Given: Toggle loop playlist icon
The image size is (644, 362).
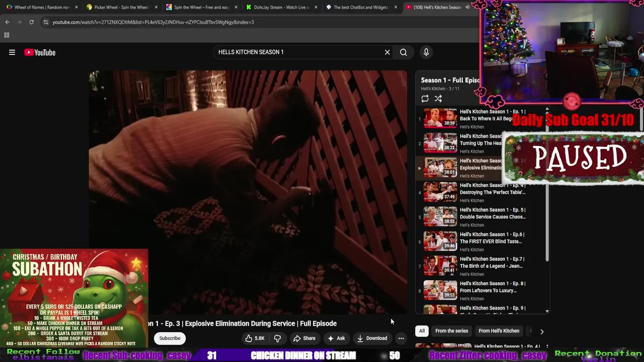Looking at the screenshot, I should (425, 99).
